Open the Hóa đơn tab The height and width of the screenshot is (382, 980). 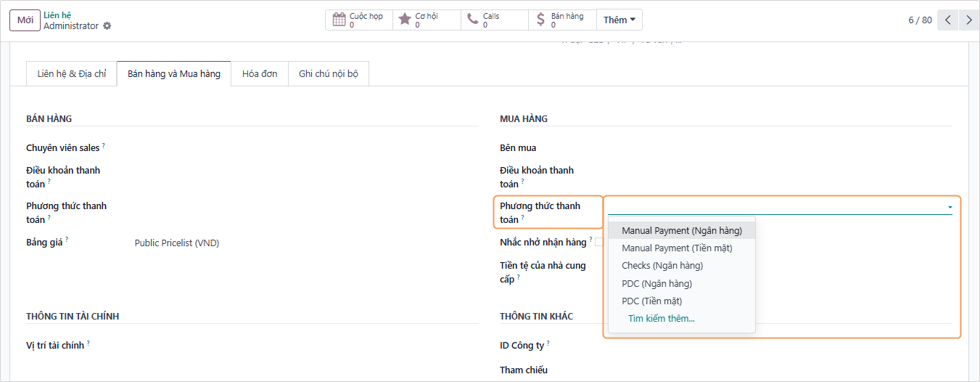coord(260,74)
